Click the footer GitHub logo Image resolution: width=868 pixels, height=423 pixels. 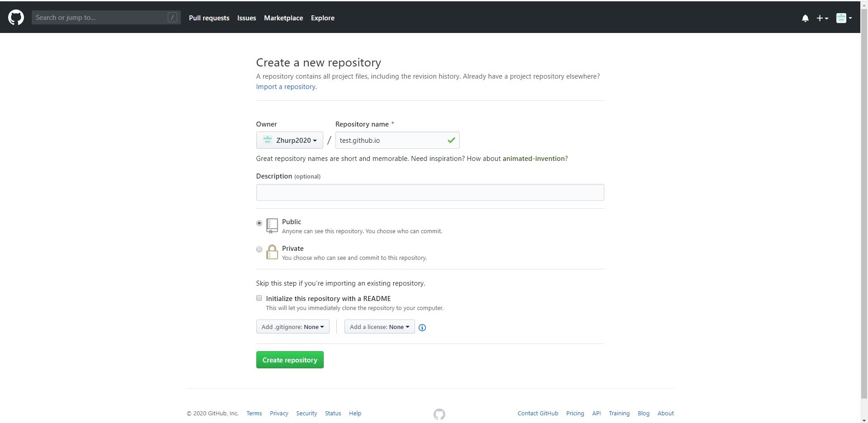tap(439, 414)
